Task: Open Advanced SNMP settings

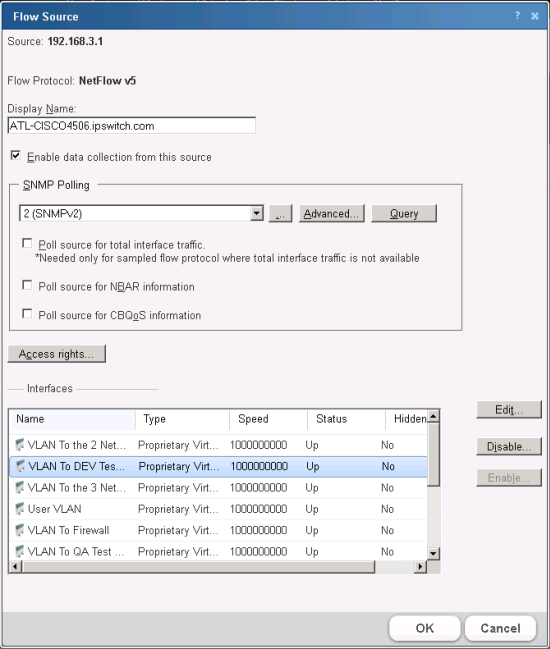Action: click(331, 214)
